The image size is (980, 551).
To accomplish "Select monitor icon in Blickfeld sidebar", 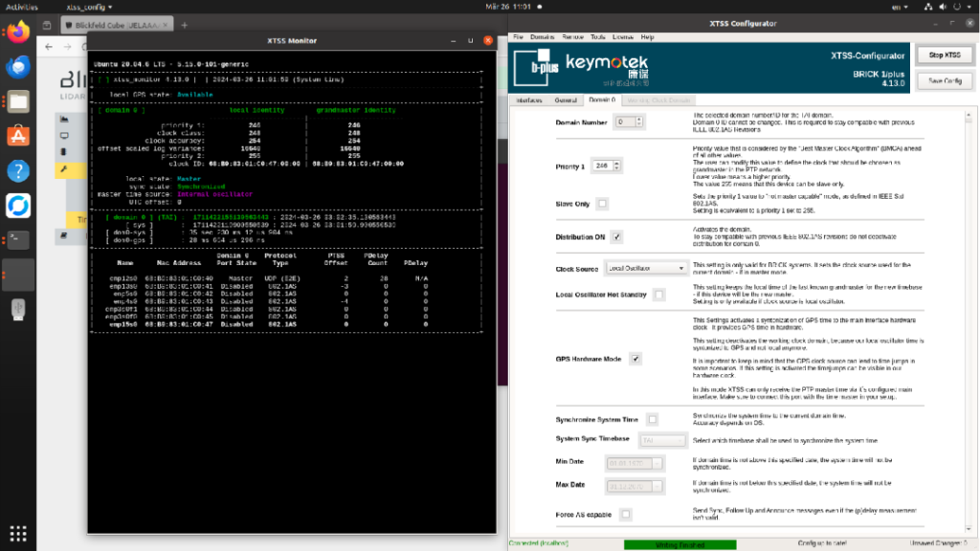I will point(64,136).
